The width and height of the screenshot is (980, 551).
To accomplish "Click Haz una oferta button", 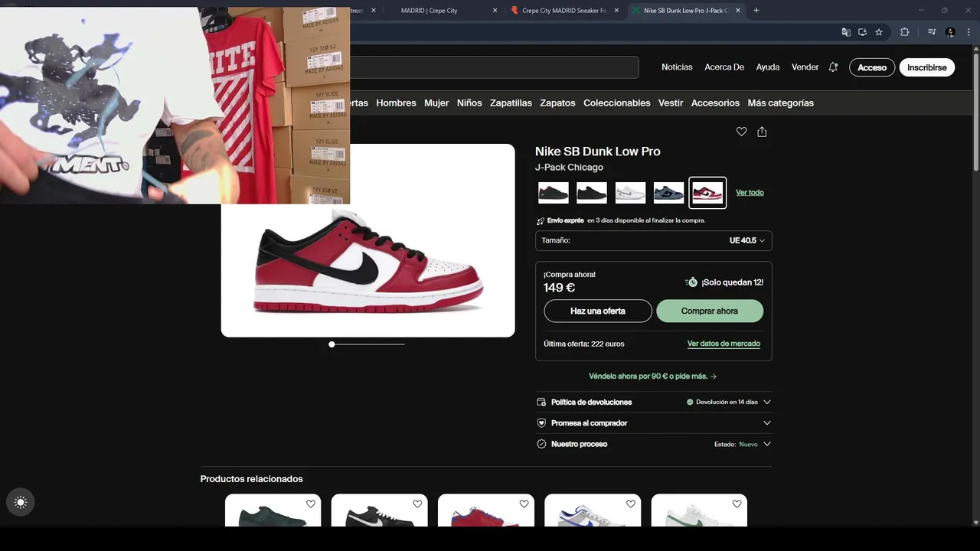I will tap(598, 311).
